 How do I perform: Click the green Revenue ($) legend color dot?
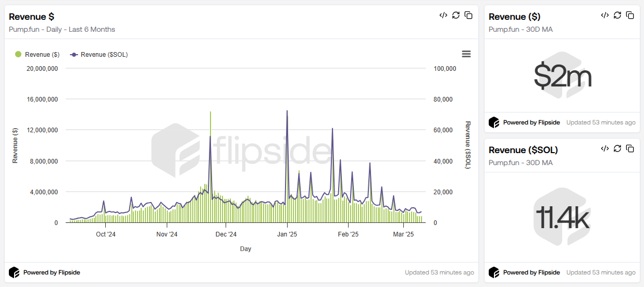pyautogui.click(x=18, y=54)
